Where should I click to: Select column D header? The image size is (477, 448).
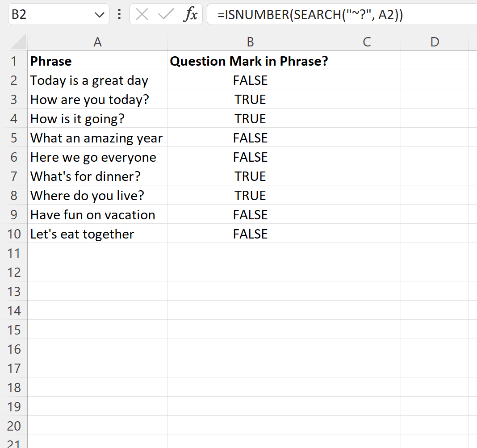435,42
